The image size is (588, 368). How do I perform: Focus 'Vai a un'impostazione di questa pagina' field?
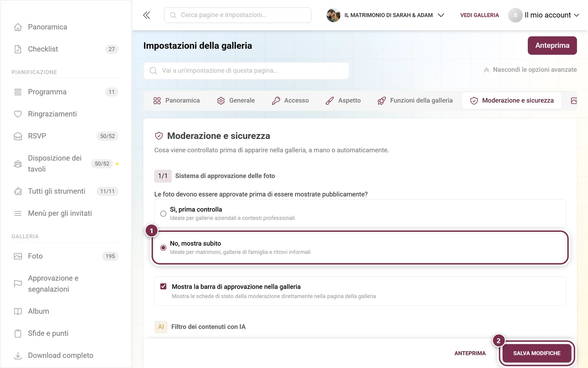click(246, 71)
